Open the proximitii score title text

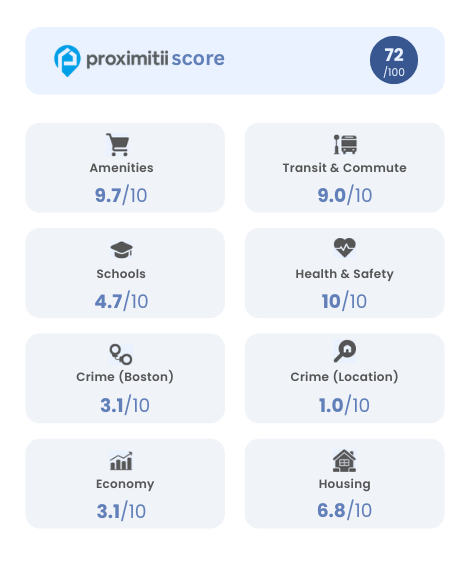(156, 59)
